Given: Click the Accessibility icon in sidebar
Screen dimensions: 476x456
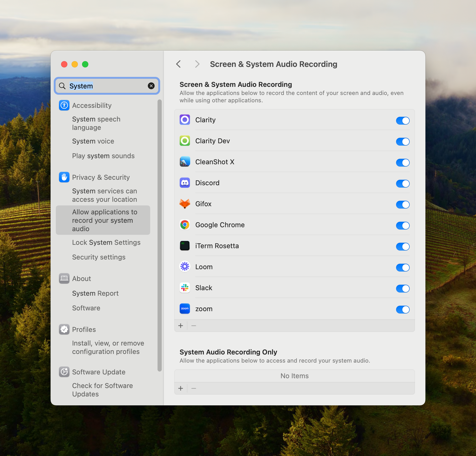Looking at the screenshot, I should click(64, 105).
